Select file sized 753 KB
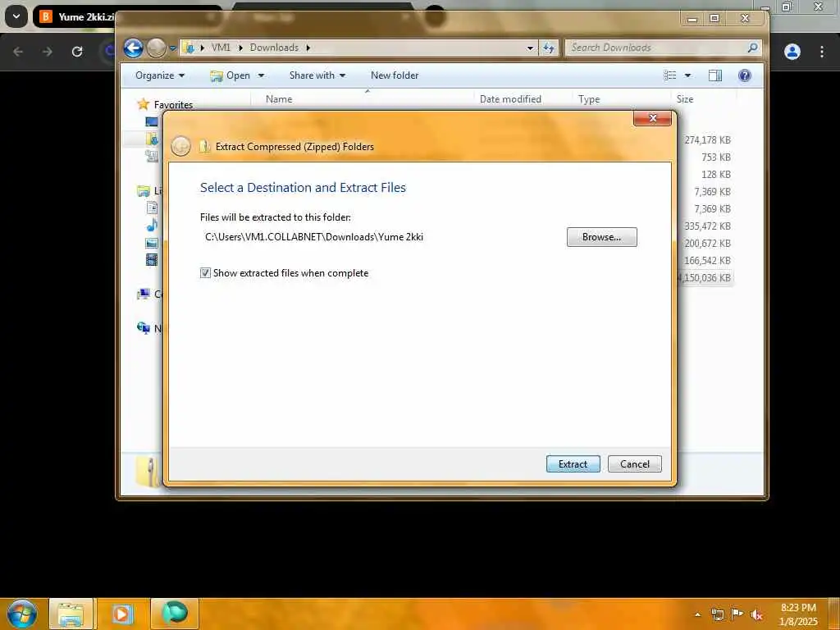 [715, 157]
